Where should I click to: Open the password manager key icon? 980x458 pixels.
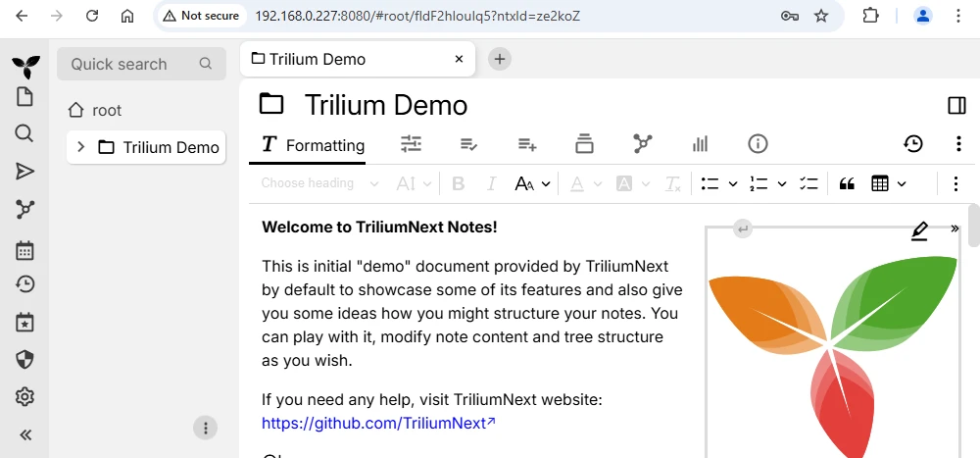coord(789,17)
